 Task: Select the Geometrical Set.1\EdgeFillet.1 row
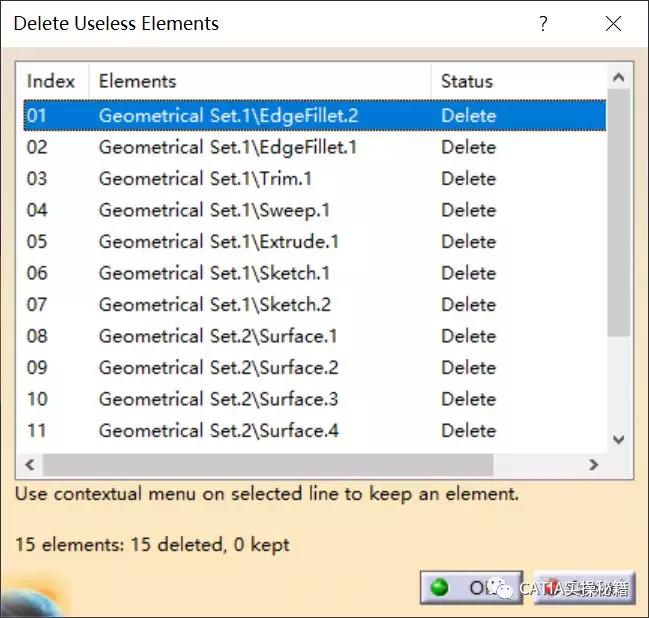pos(228,147)
